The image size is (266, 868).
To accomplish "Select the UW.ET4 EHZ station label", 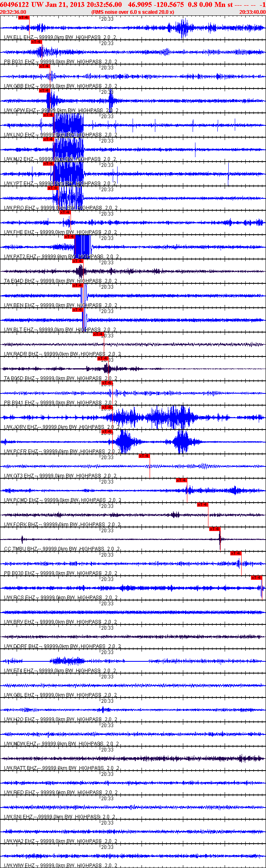I will pos(19,671).
